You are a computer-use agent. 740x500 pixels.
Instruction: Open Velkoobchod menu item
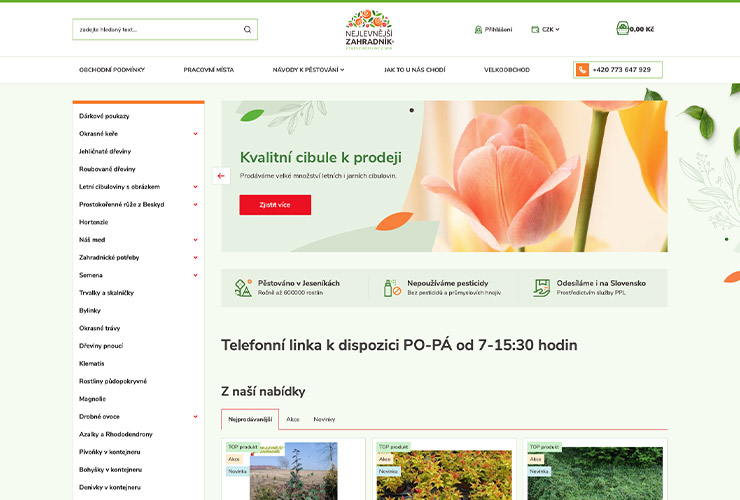click(507, 70)
